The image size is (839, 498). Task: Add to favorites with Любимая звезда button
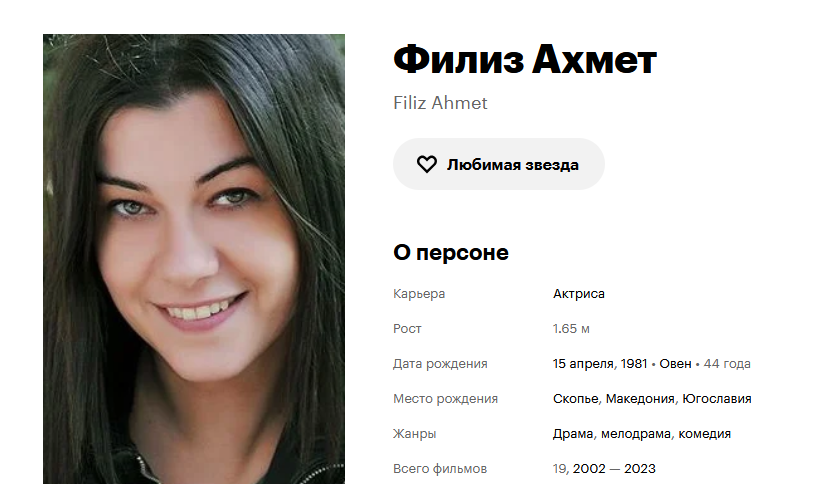click(499, 164)
